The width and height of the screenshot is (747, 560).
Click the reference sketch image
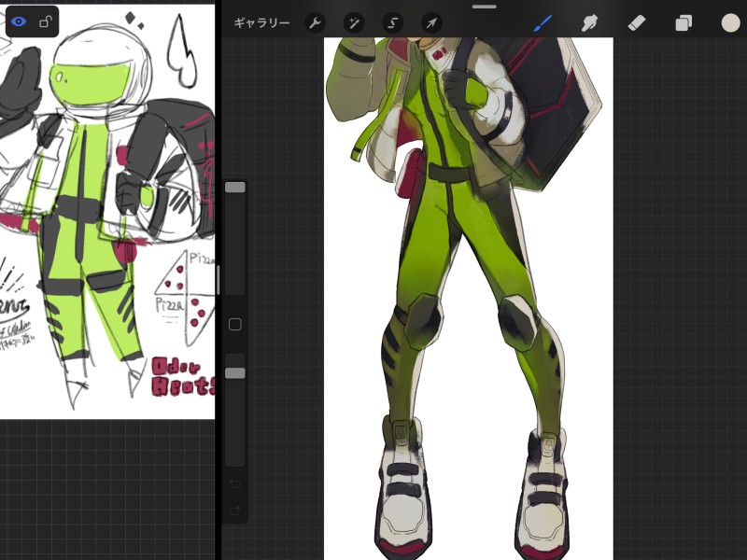(x=107, y=212)
